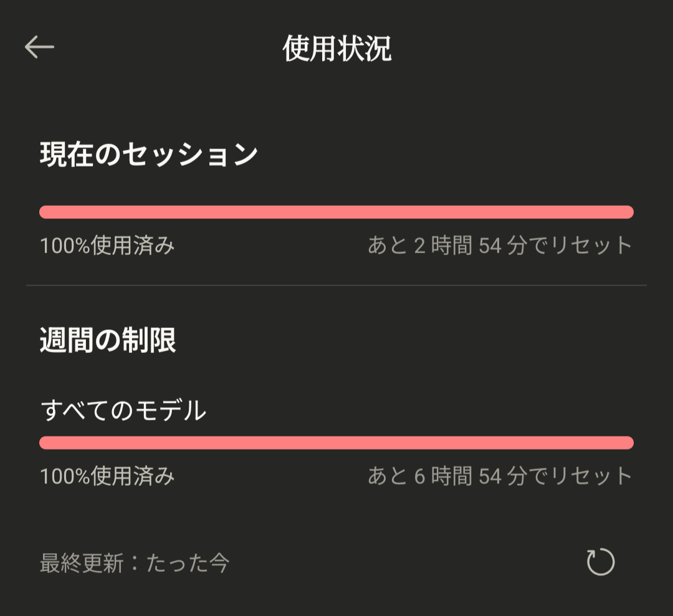This screenshot has height=616, width=673.
Task: Select the 現在のセッション heading
Action: (x=149, y=154)
